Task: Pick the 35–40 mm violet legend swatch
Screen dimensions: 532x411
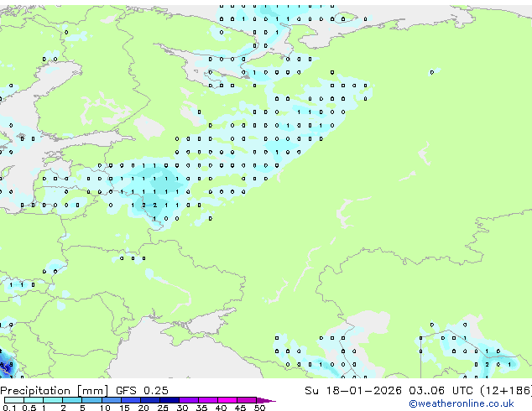Action: point(207,400)
